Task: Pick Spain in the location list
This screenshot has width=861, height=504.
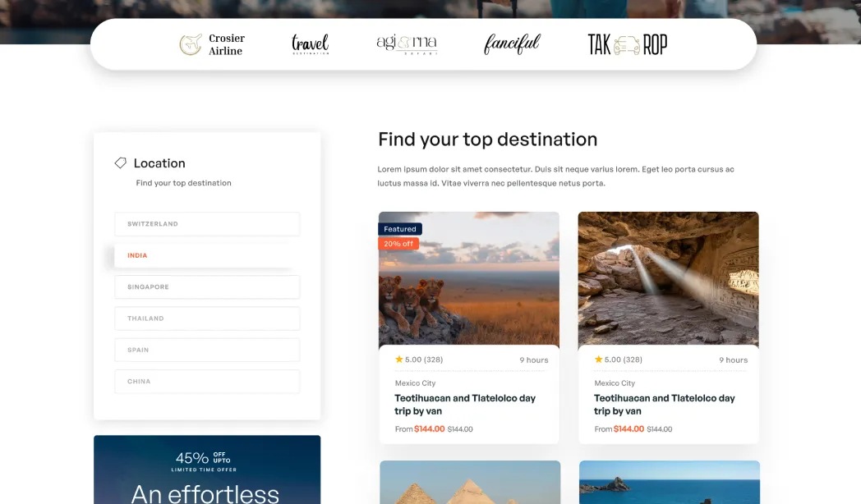Action: coord(207,350)
